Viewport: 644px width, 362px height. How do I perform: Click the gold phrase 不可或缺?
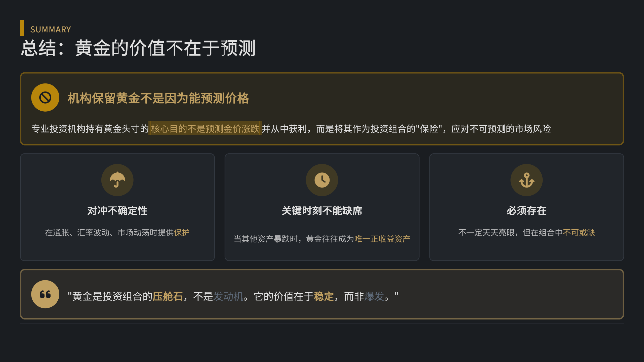click(x=579, y=233)
